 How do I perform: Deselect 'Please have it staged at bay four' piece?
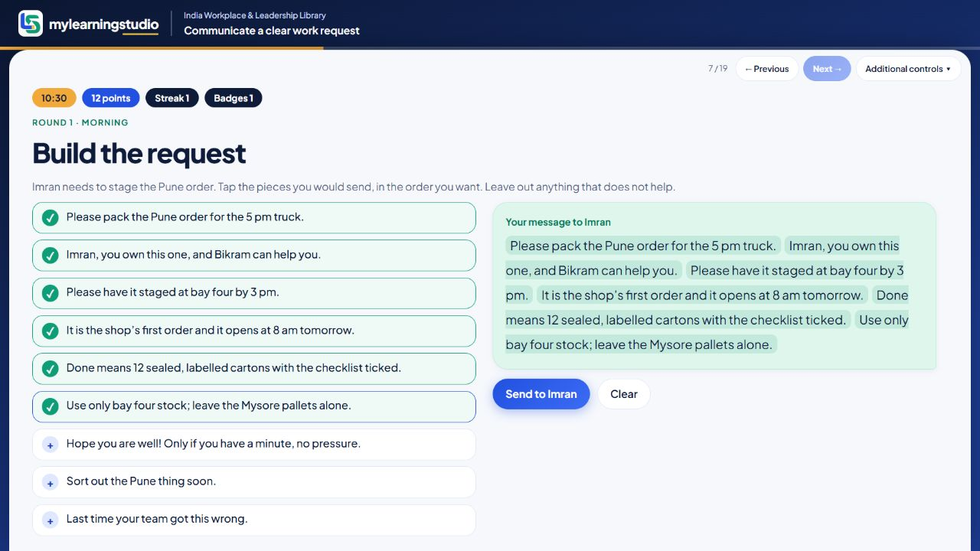(253, 293)
